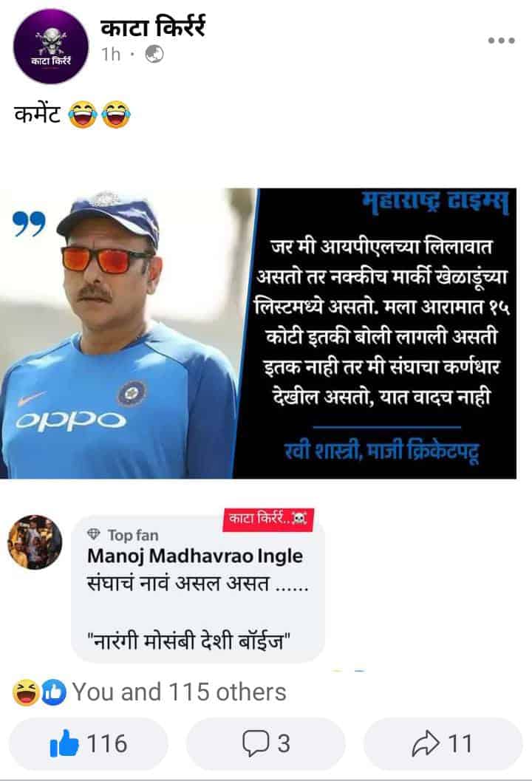This screenshot has width=532, height=781.
Task: Click the post caption text कमेंट
Action: tap(38, 114)
